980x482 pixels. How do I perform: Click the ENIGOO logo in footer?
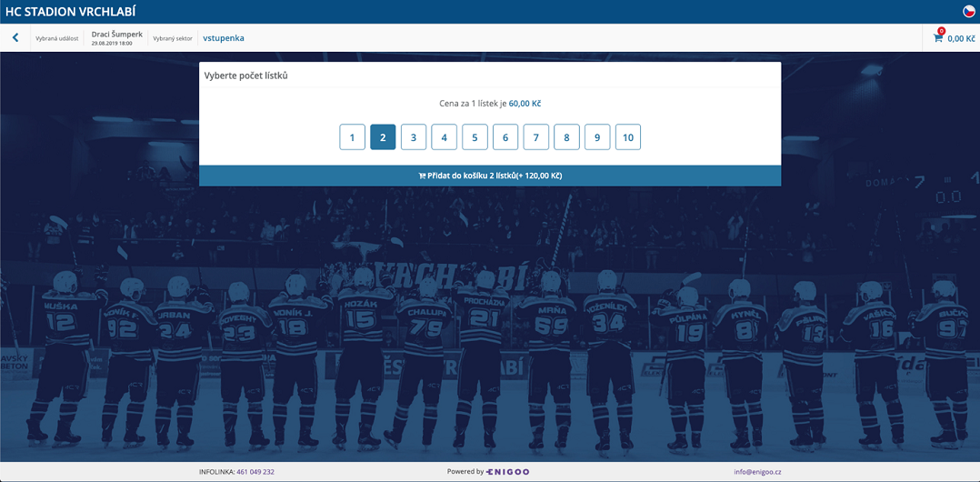(507, 472)
